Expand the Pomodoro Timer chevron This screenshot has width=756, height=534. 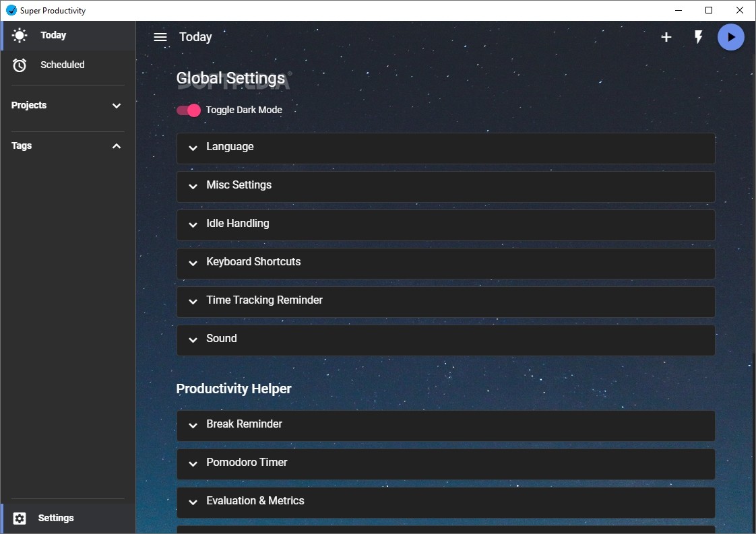(x=193, y=464)
